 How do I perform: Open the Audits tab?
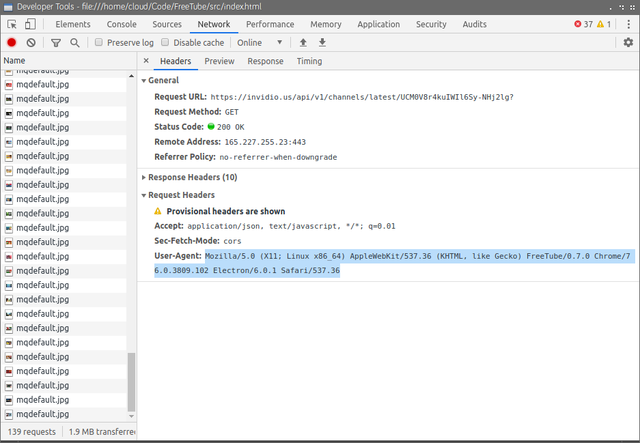(474, 24)
